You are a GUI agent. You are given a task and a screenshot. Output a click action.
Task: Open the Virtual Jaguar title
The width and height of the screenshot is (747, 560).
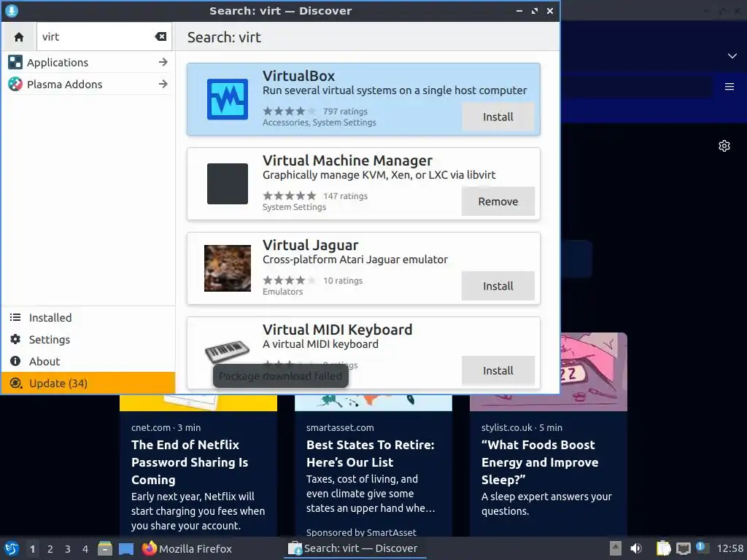[310, 245]
